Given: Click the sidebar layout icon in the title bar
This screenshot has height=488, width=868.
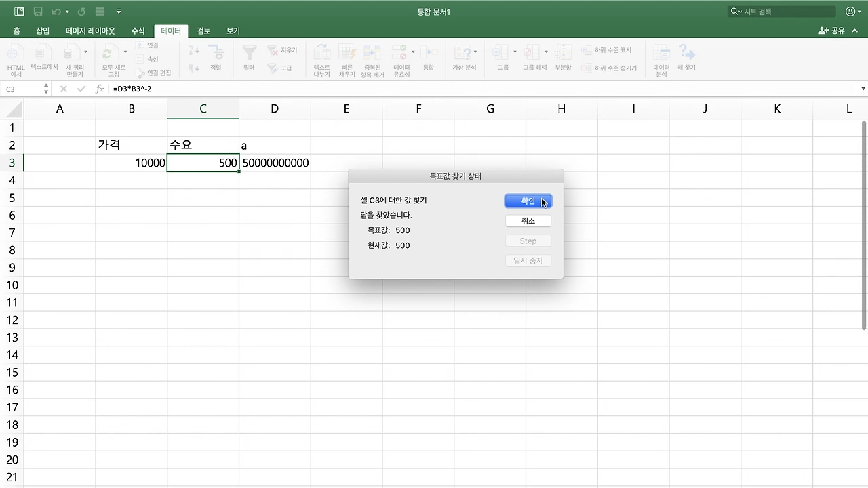Looking at the screenshot, I should pos(19,12).
